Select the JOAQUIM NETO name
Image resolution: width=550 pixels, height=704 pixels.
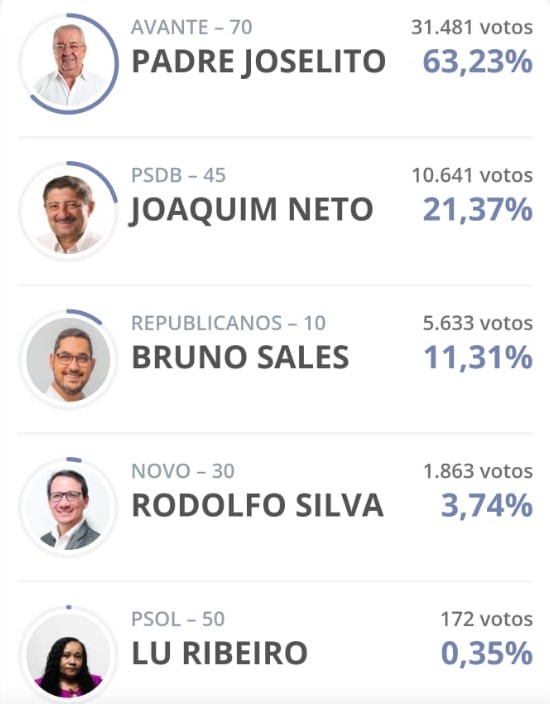click(251, 210)
